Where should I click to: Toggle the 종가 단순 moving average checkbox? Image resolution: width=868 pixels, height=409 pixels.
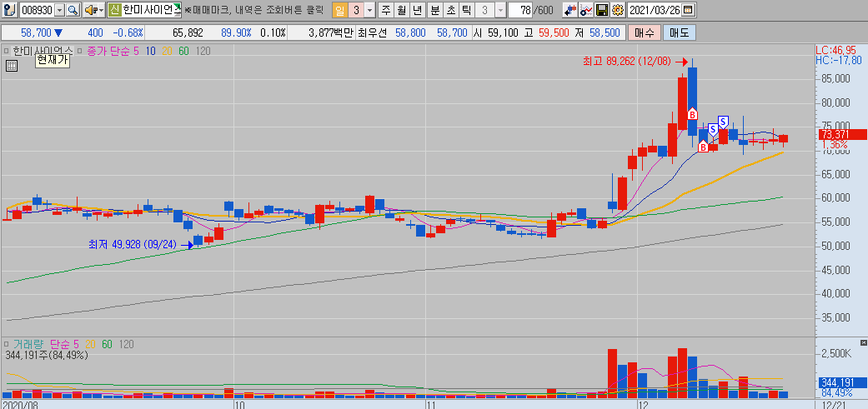pyautogui.click(x=81, y=51)
